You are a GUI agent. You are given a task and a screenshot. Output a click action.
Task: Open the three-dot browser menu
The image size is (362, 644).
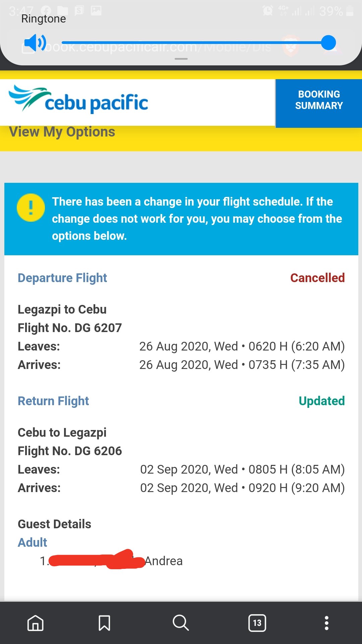click(x=326, y=623)
